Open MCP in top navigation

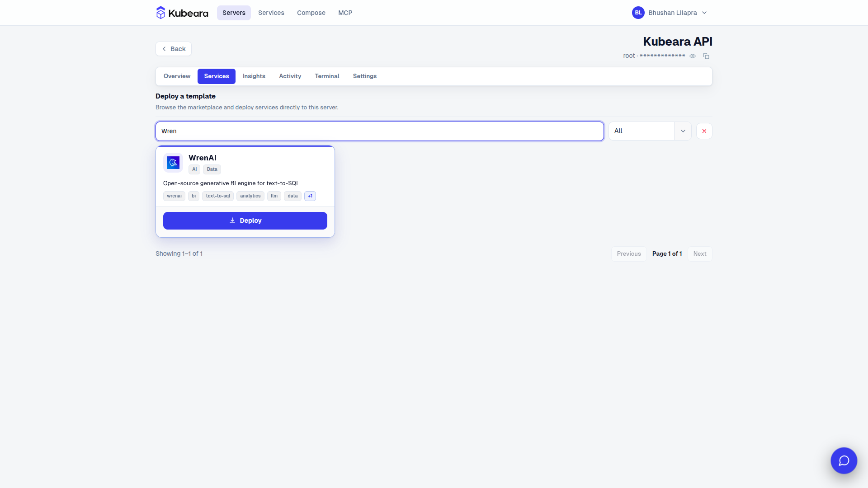tap(345, 13)
